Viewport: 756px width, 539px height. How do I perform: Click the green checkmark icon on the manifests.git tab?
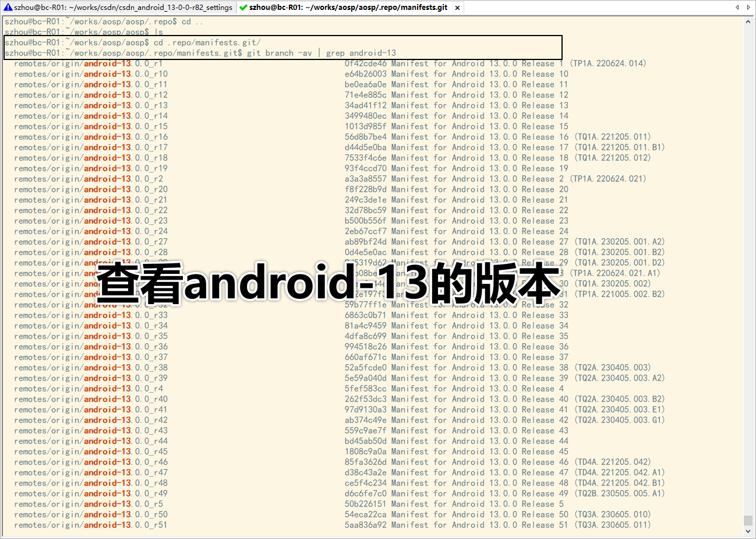tap(243, 8)
